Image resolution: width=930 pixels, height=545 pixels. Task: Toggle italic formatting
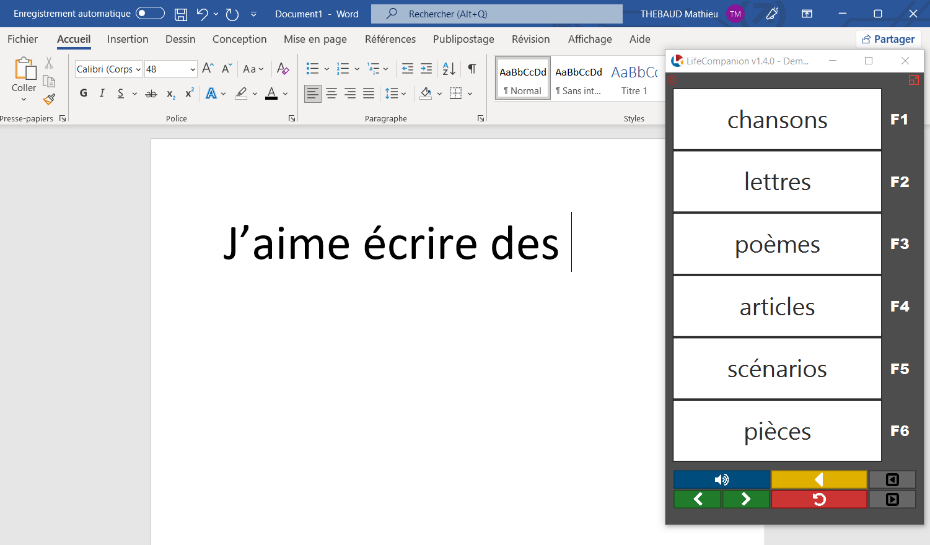pyautogui.click(x=101, y=93)
